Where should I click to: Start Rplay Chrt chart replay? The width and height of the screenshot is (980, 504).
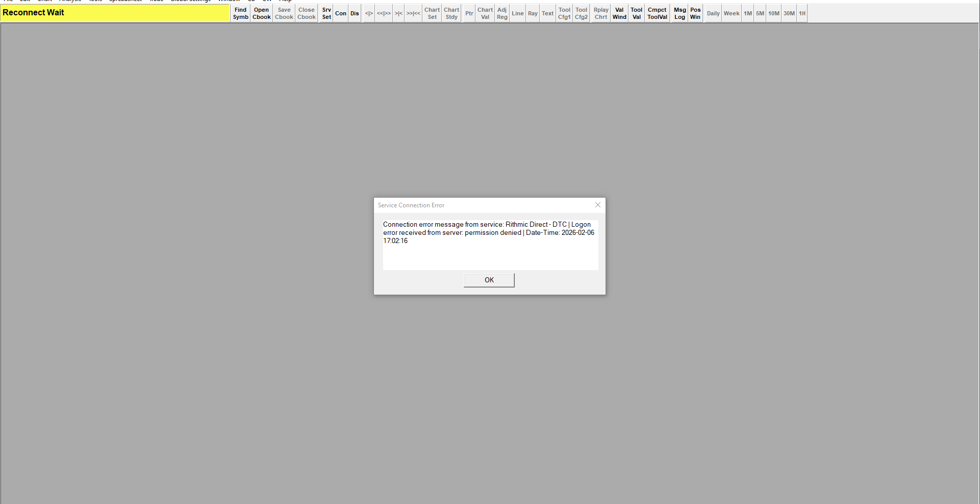[601, 13]
